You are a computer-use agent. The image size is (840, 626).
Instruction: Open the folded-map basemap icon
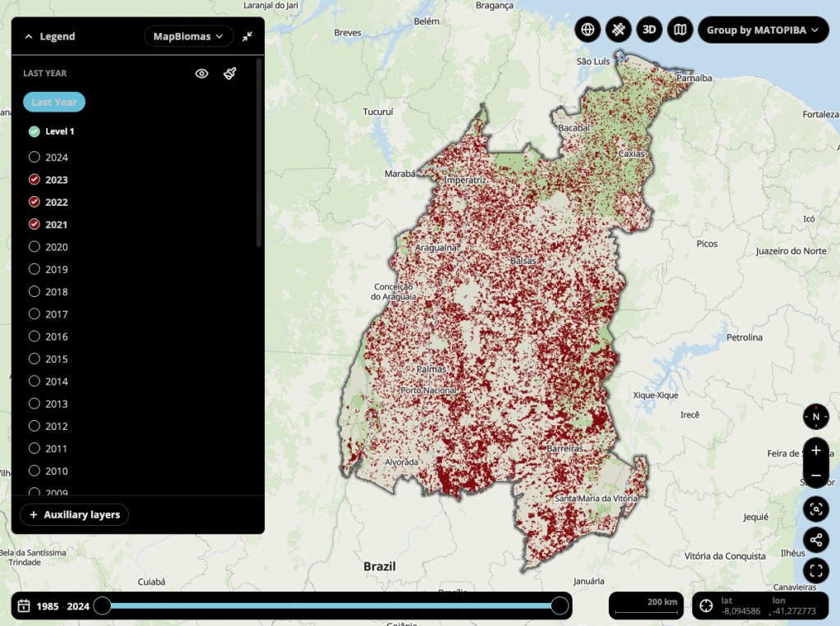679,30
